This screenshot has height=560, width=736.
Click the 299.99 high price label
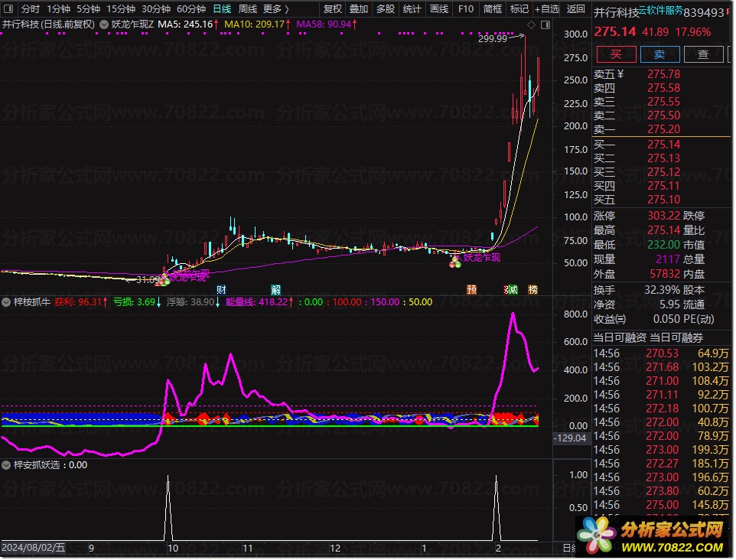[493, 38]
